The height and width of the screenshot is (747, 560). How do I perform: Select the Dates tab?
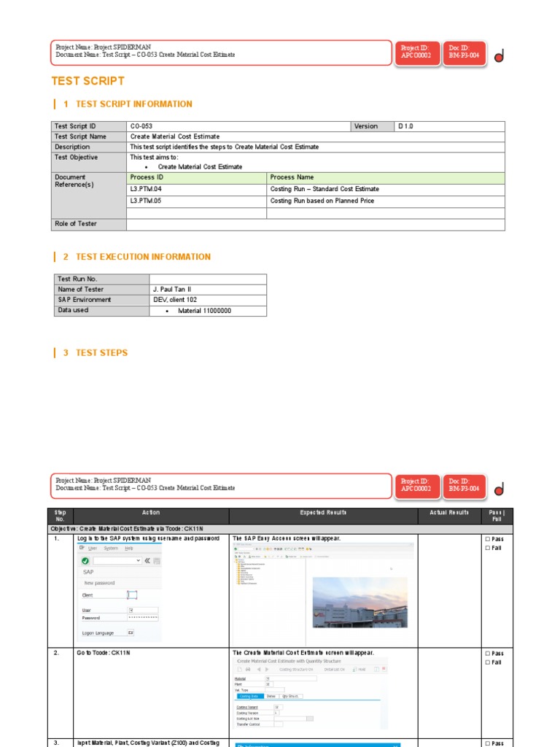[271, 696]
